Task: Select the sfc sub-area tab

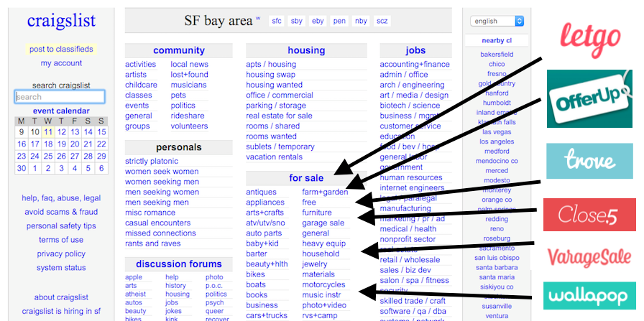Action: [277, 21]
